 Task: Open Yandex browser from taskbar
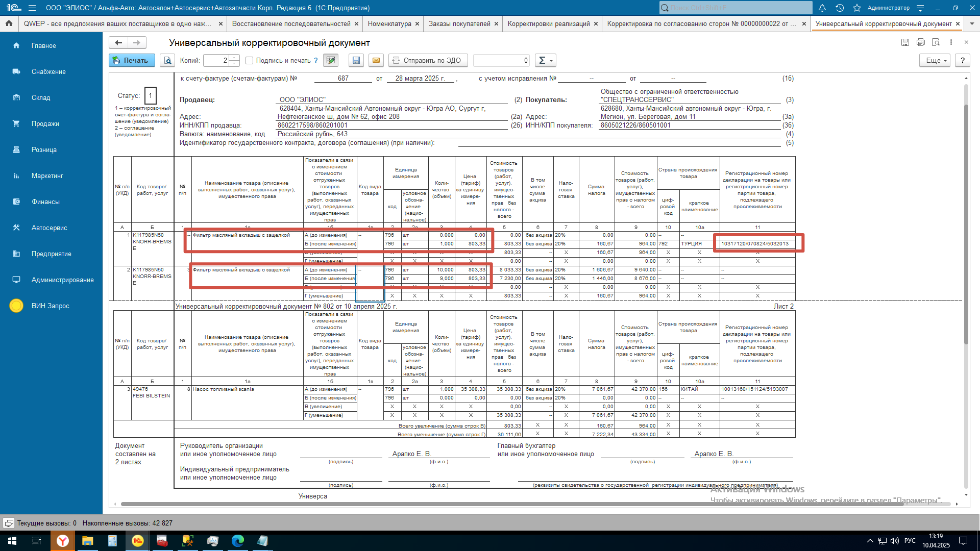click(63, 541)
